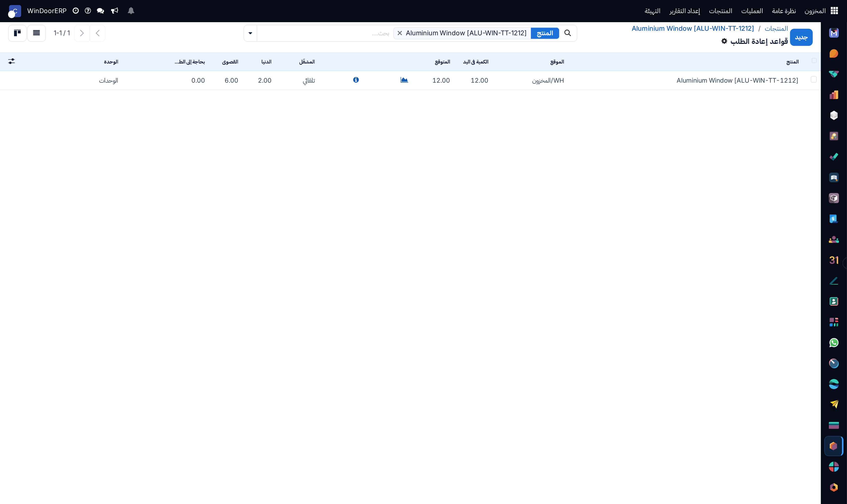Viewport: 847px width, 504px height.
Task: Open the Sign pen app in sidebar
Action: click(834, 281)
